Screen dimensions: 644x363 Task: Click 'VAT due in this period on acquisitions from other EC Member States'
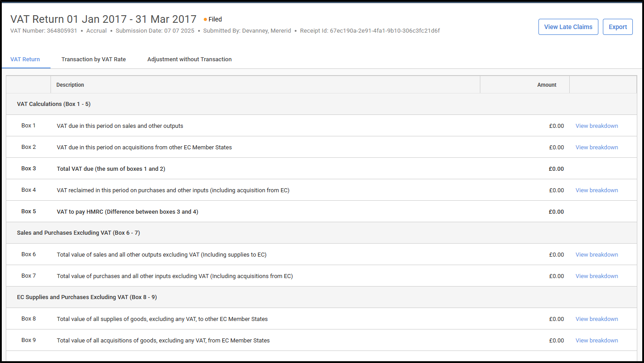click(144, 147)
